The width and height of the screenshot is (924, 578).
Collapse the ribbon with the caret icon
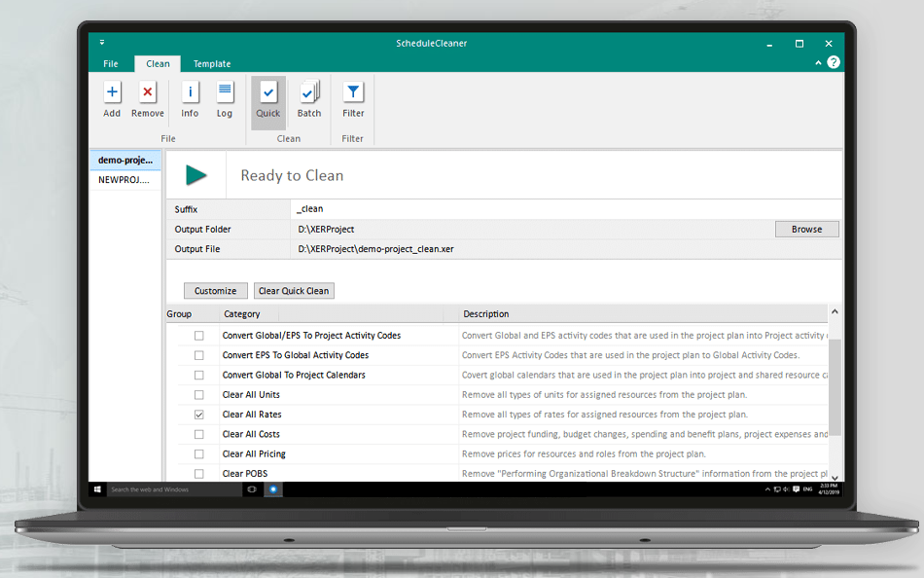click(818, 62)
